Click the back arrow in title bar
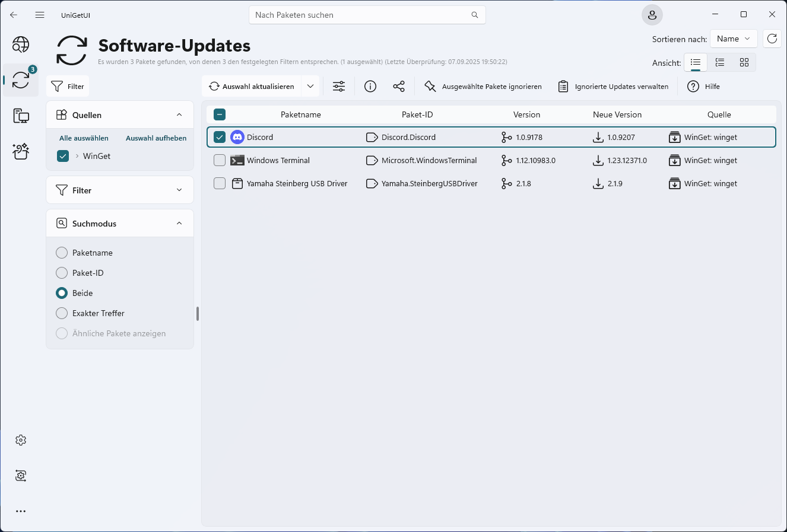 [14, 15]
